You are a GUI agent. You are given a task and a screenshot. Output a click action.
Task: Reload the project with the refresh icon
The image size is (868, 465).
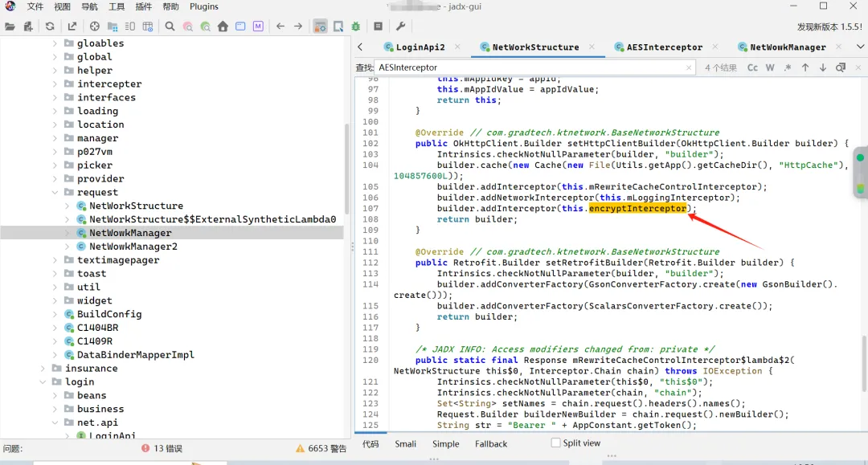coord(50,27)
